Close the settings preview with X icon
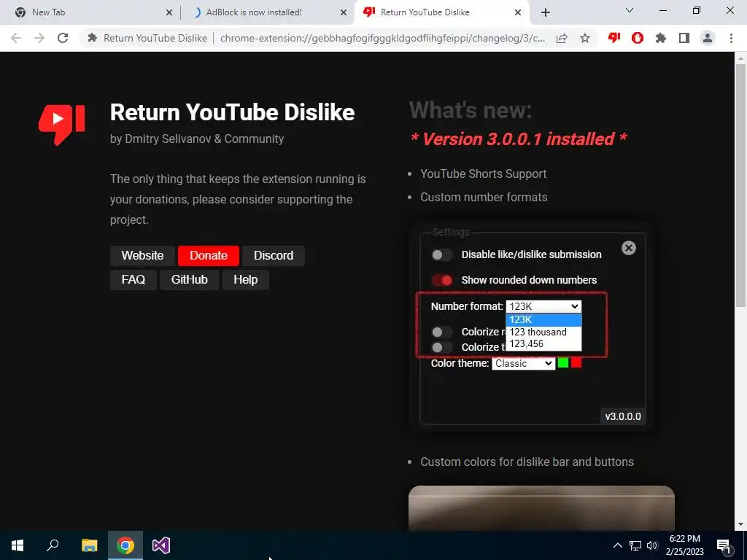 628,248
